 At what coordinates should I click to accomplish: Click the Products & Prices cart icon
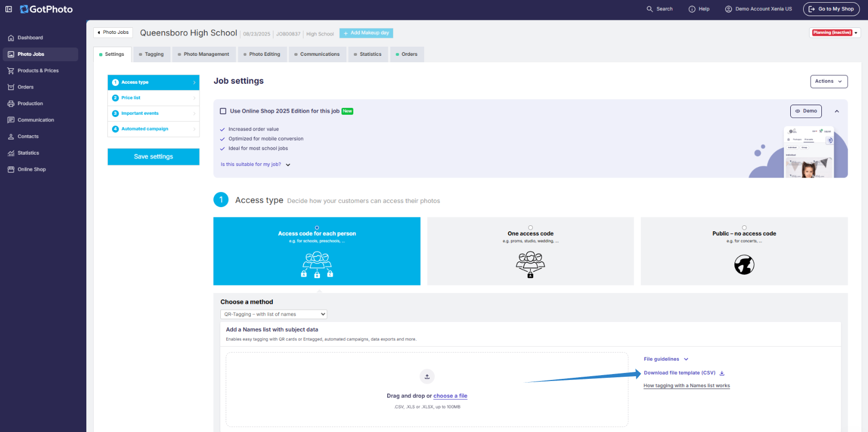point(11,71)
